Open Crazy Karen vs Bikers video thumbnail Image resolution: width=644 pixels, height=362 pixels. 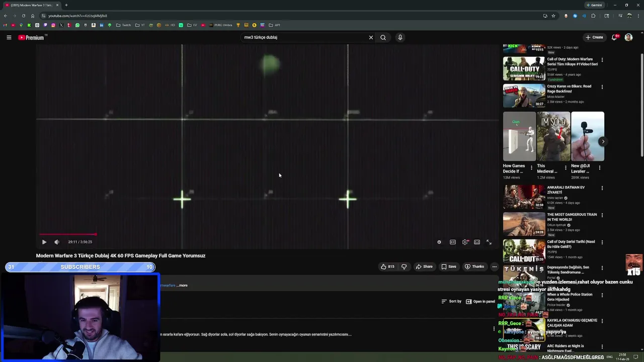tap(524, 96)
